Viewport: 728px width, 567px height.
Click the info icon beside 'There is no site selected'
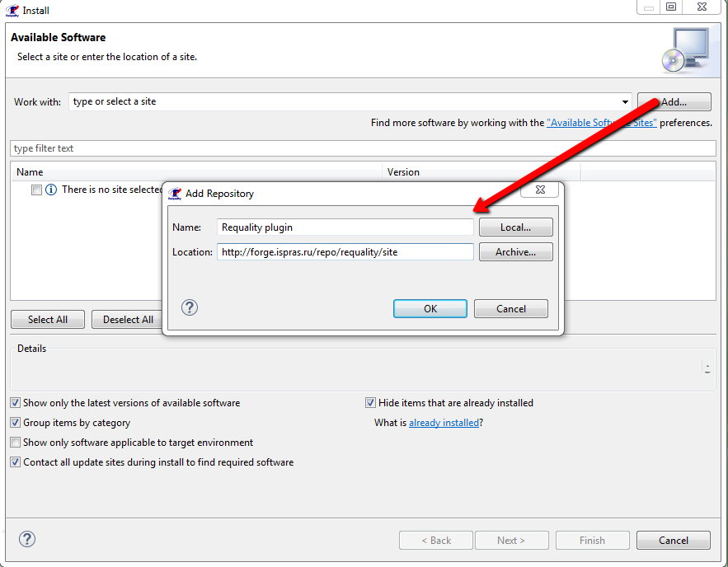pos(51,190)
